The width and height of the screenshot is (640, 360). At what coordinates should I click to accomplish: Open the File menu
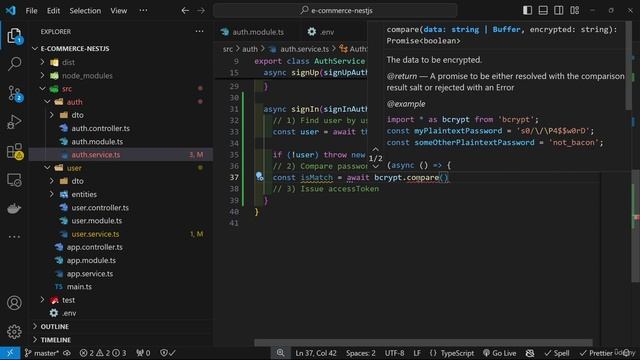[31, 11]
